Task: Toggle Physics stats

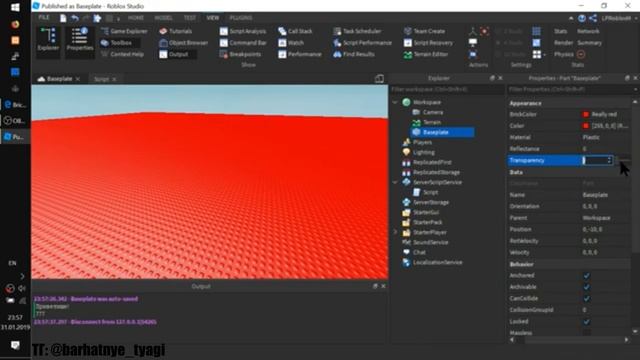Action: pos(564,54)
